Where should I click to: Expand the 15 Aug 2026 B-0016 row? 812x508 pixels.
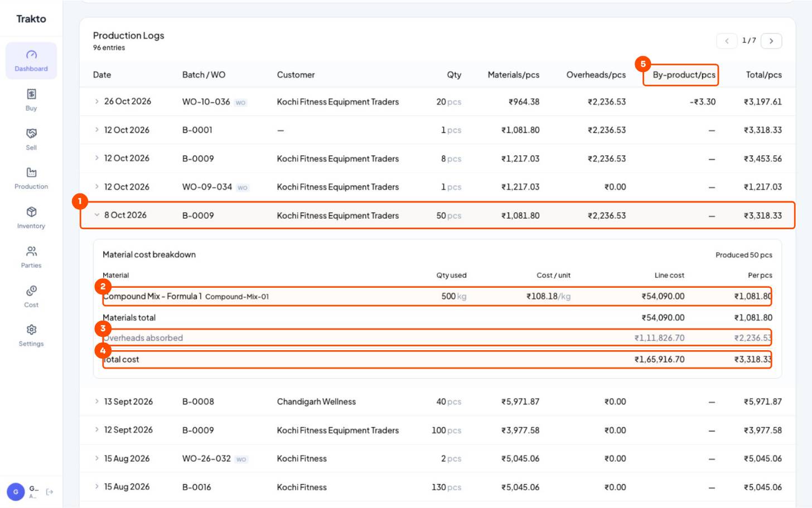point(96,487)
